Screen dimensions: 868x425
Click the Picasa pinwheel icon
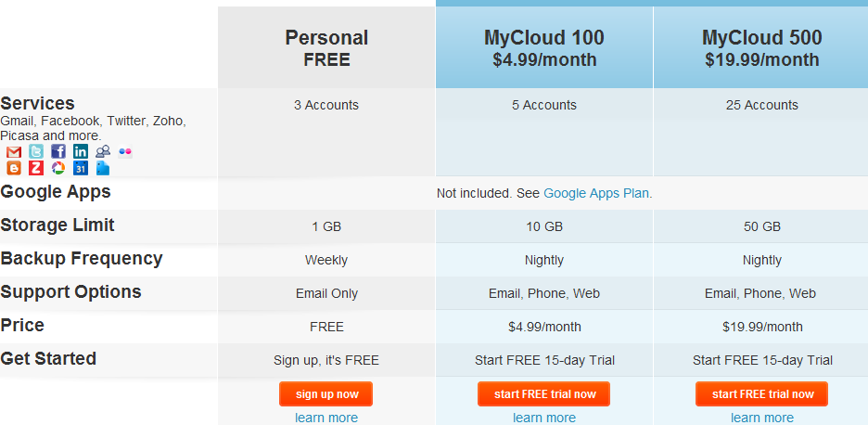tap(58, 168)
